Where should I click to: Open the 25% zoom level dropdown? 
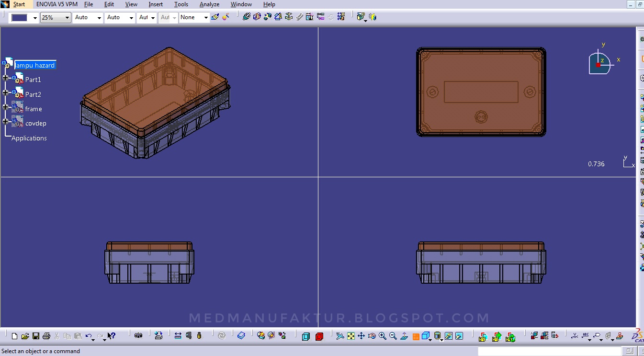pos(66,17)
